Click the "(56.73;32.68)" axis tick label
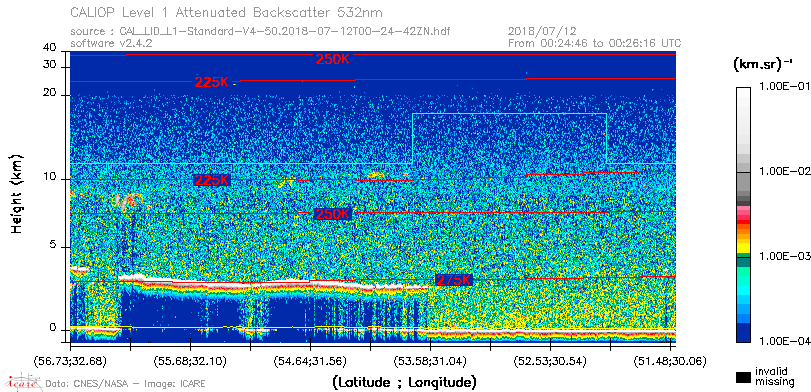Screen dimensions: 811x392 (x=70, y=361)
